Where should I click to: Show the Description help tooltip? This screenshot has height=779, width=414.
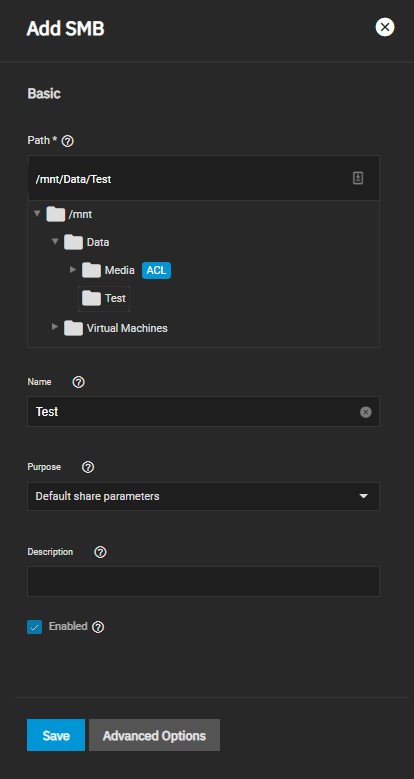(x=100, y=552)
